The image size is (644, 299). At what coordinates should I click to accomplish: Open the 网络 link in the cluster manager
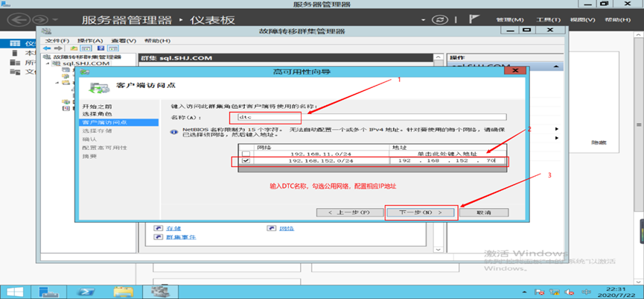(x=287, y=228)
